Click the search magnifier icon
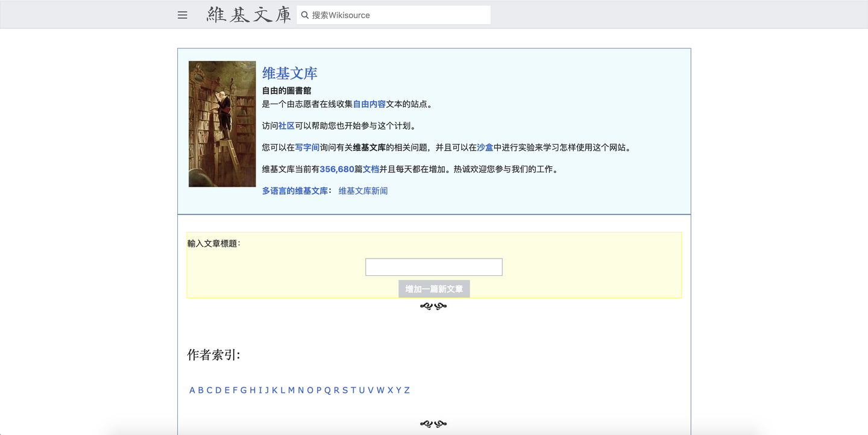Viewport: 868px width, 435px height. 305,14
